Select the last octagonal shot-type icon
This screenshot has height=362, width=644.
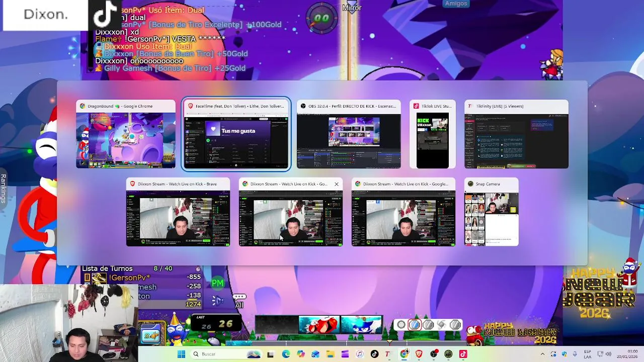pos(455,325)
